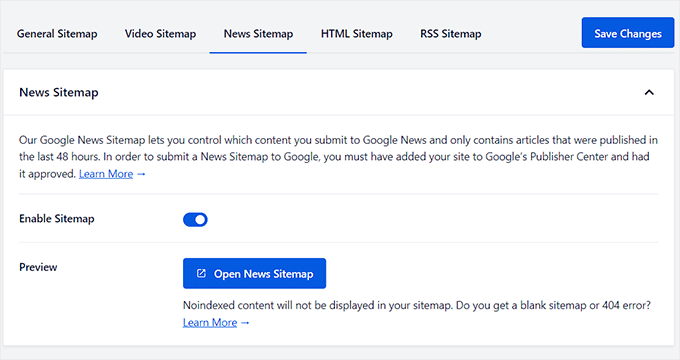Open the RSS Sitemap tab
680x360 pixels.
click(451, 34)
